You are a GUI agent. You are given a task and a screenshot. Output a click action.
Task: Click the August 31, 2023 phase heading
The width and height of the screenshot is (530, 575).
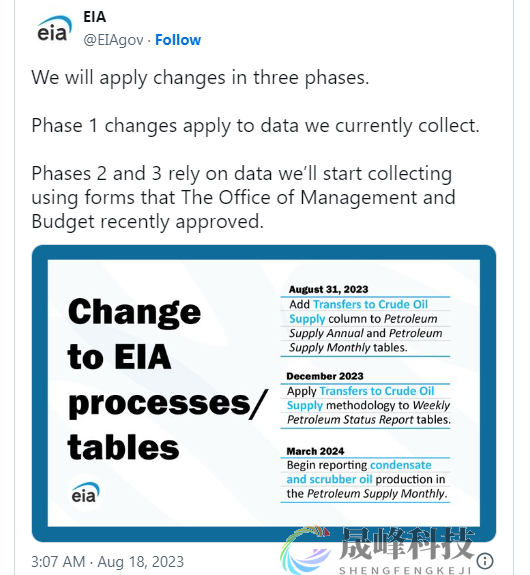[328, 289]
